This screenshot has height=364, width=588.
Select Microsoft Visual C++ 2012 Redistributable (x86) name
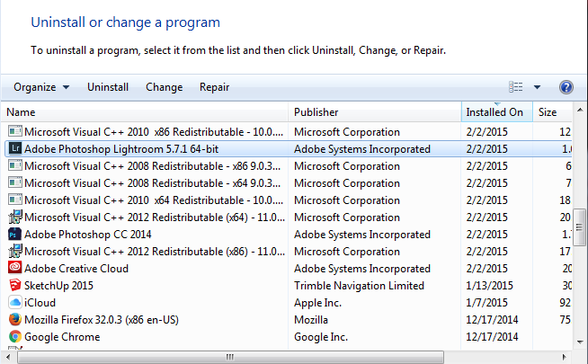coord(155,252)
